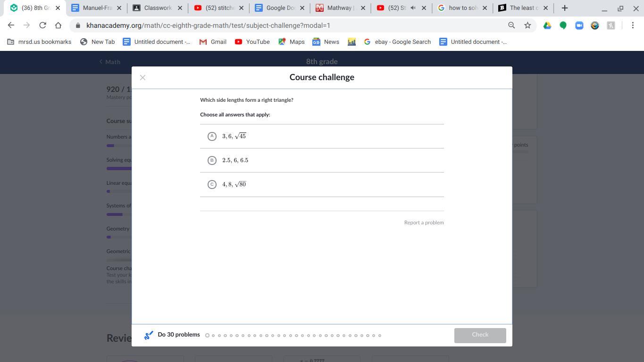Open the Gmail bookmark
The width and height of the screenshot is (644, 362).
pyautogui.click(x=213, y=42)
